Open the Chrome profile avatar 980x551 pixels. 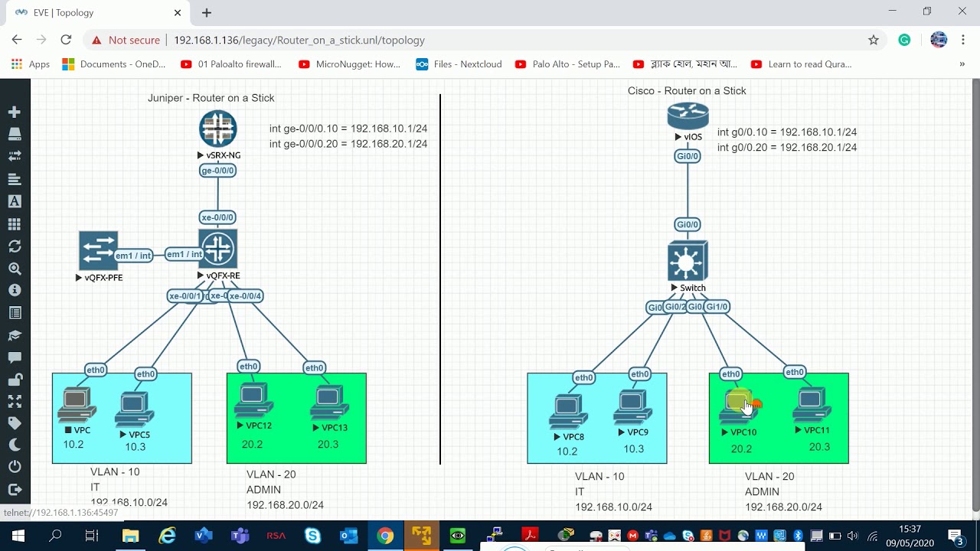pos(939,40)
